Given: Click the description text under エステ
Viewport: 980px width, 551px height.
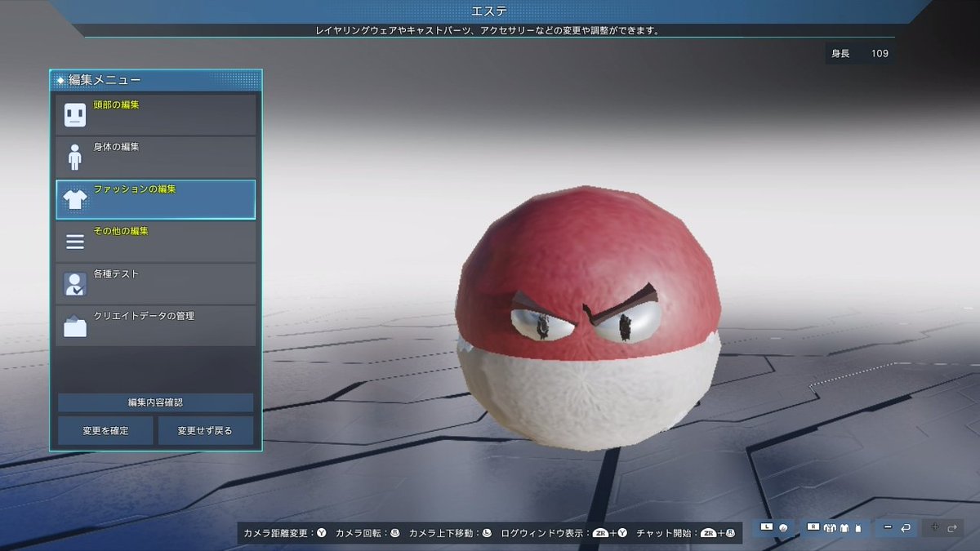Looking at the screenshot, I should 488,30.
